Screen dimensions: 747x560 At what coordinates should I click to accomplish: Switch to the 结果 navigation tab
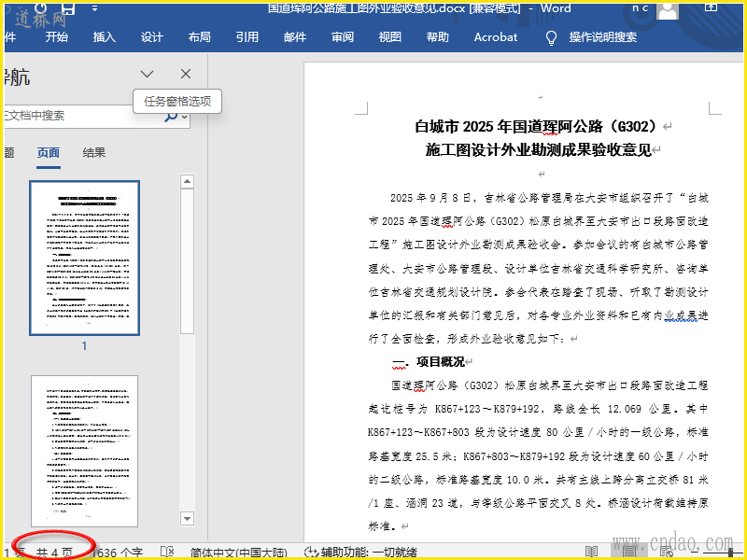[94, 153]
